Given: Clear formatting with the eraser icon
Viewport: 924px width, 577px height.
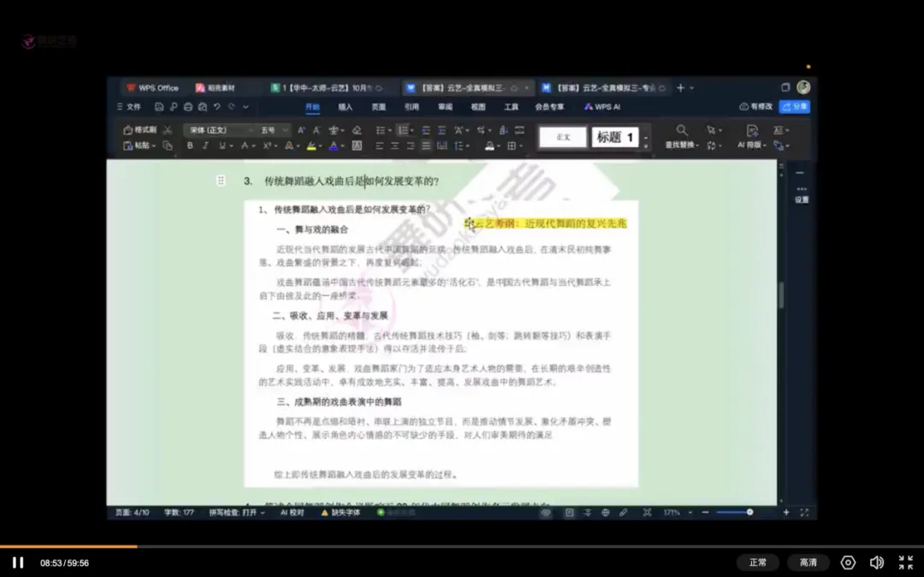Looking at the screenshot, I should [x=357, y=129].
